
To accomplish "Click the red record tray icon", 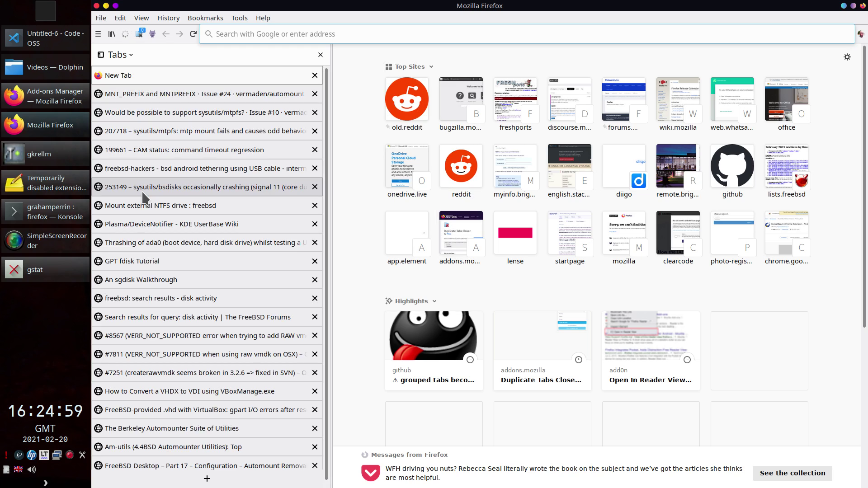I will [70, 455].
